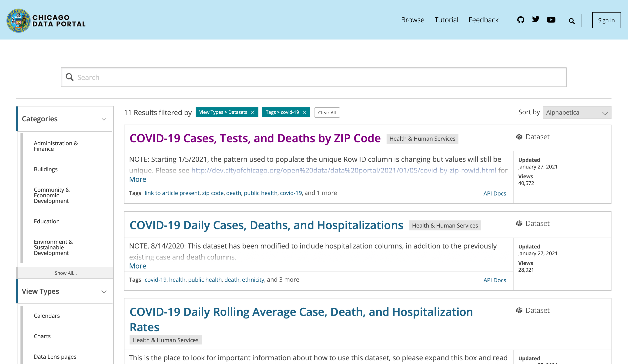The image size is (628, 364).
Task: Open the Twitter icon link
Action: (536, 19)
